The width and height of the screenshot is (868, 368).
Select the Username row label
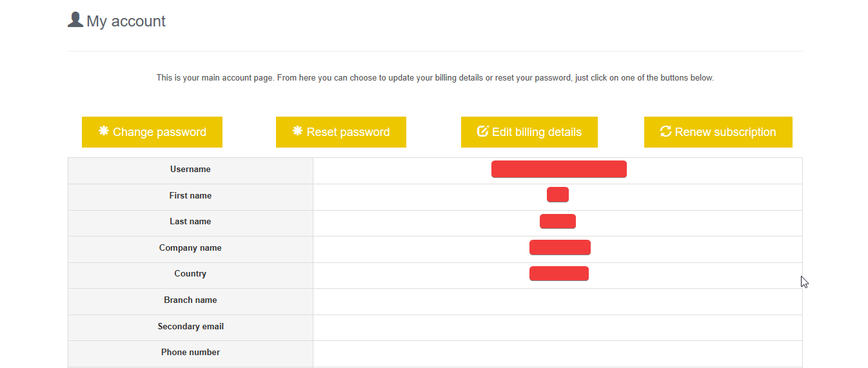coord(190,169)
